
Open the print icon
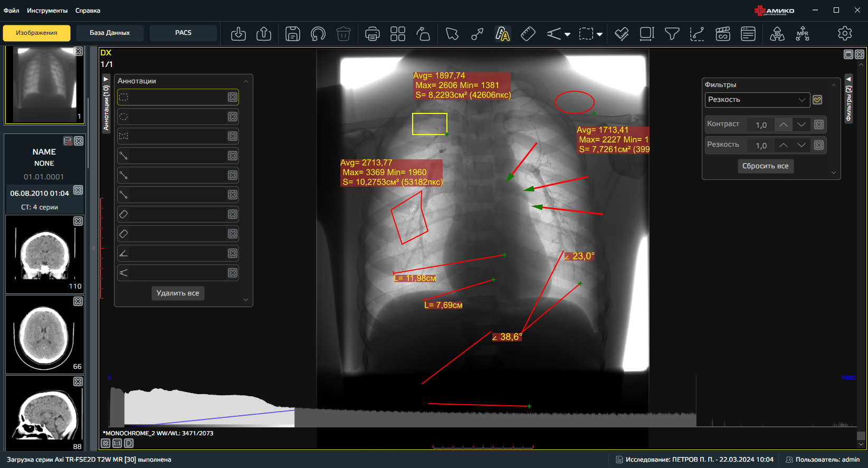click(373, 34)
